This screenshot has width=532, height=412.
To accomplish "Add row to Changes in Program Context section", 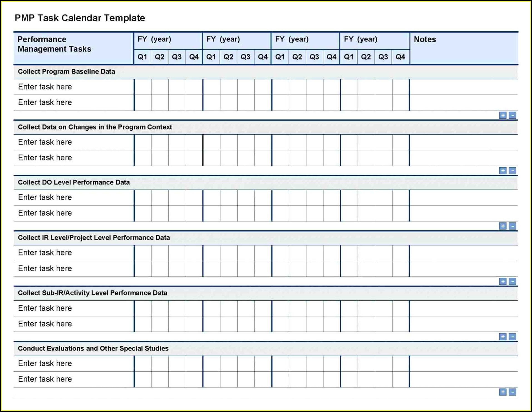I will pos(502,171).
